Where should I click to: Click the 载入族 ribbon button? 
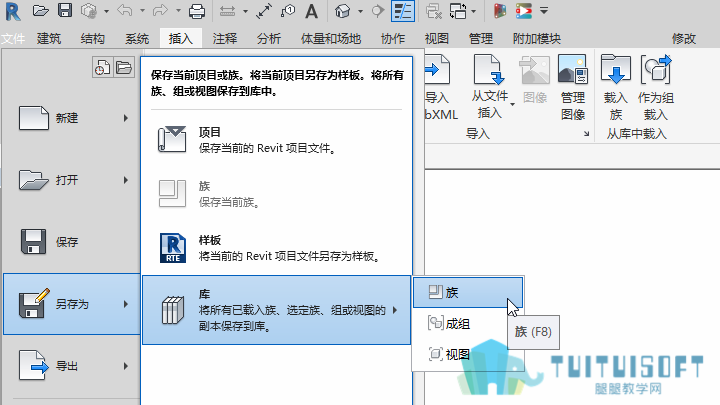click(x=615, y=88)
